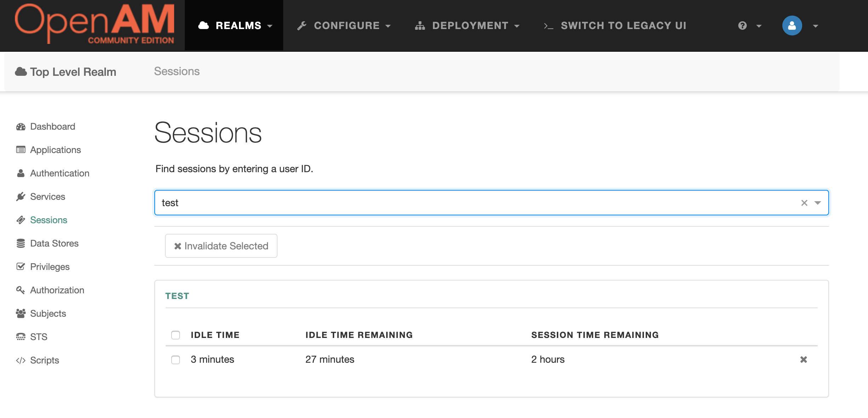Open the Authorization section
The width and height of the screenshot is (868, 418).
click(x=57, y=290)
